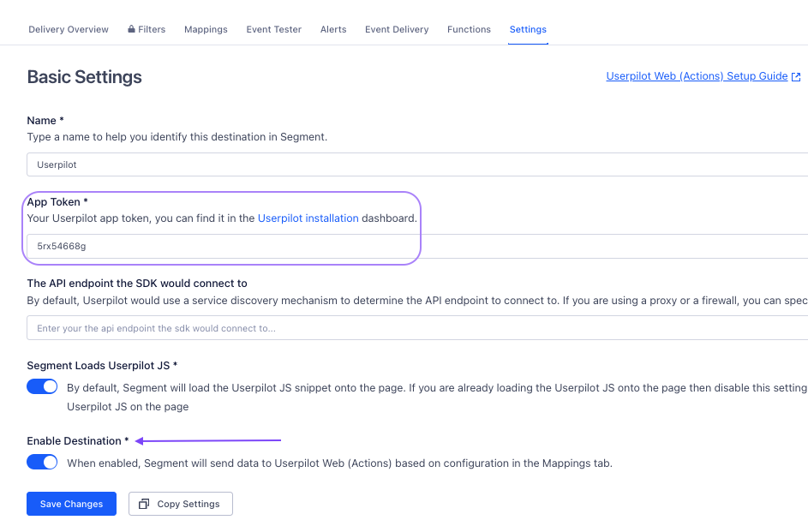This screenshot has height=532, width=808.
Task: Click the Save Changes button
Action: coord(72,504)
